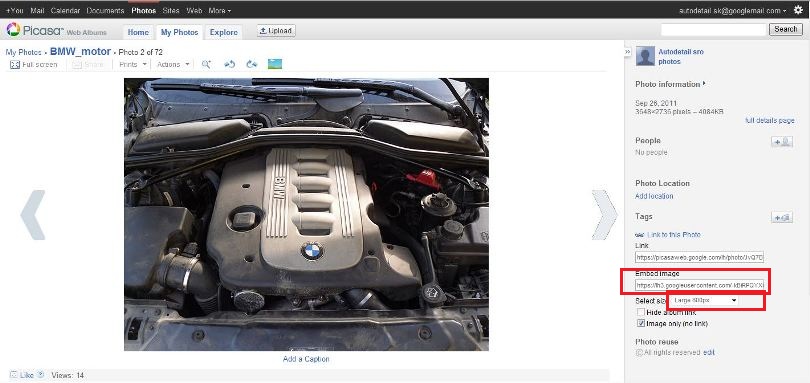
Task: Open the Home tab
Action: pos(138,32)
